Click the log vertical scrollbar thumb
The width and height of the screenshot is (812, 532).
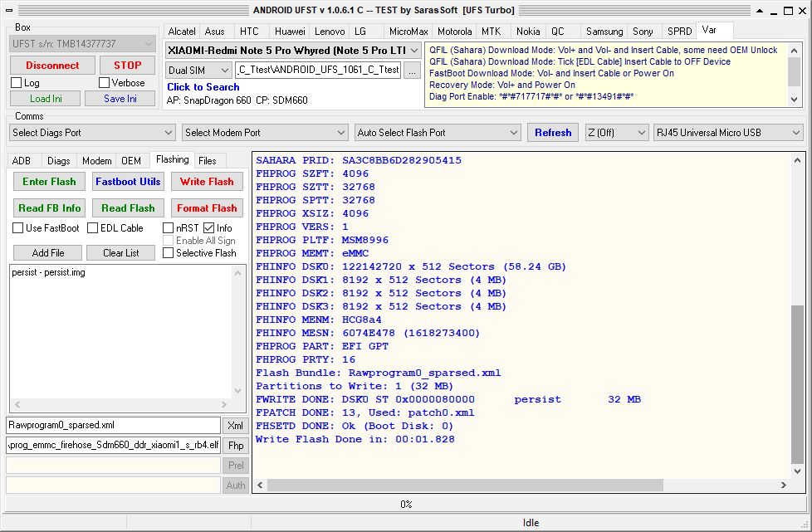798,384
